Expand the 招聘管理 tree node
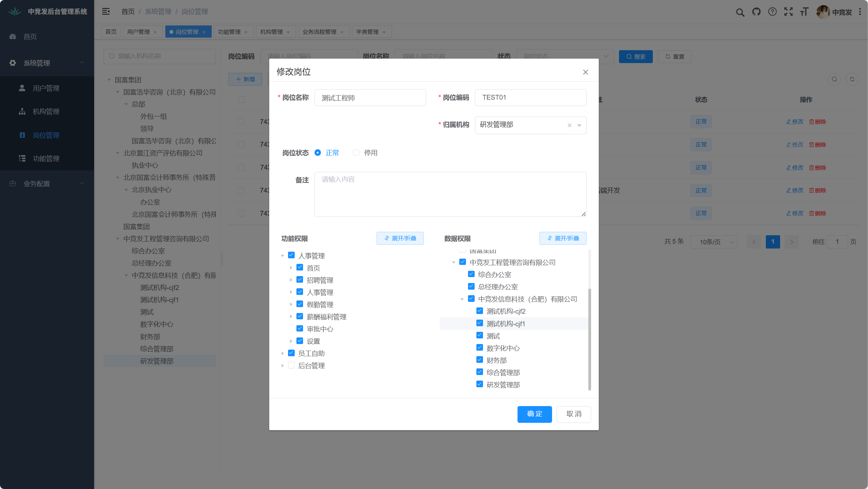This screenshot has height=489, width=868. point(291,280)
